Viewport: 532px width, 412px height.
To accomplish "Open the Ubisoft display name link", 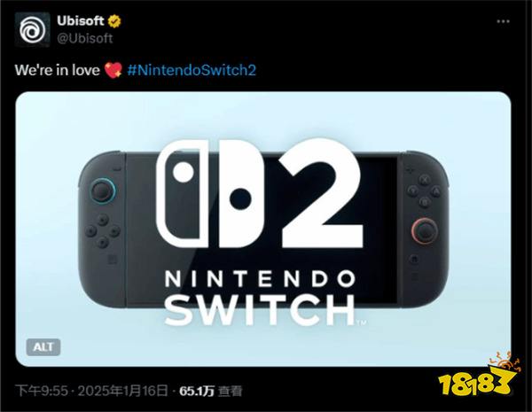I will [80, 21].
